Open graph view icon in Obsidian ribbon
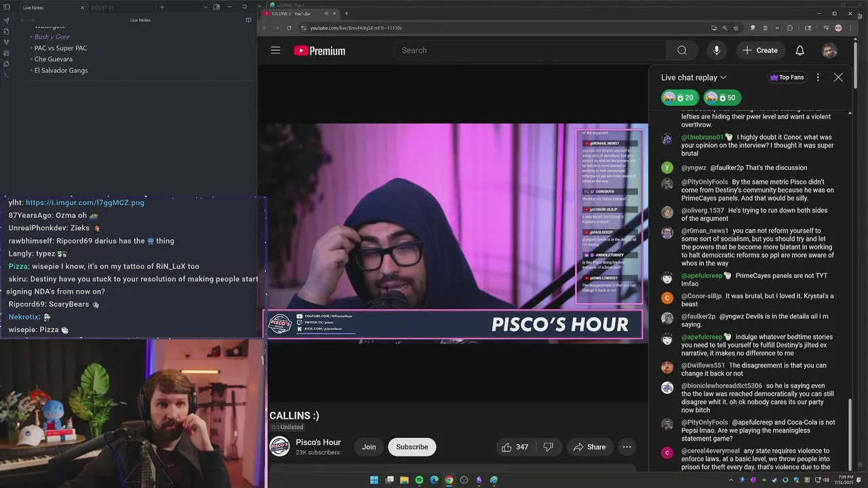The height and width of the screenshot is (488, 868). pyautogui.click(x=6, y=42)
